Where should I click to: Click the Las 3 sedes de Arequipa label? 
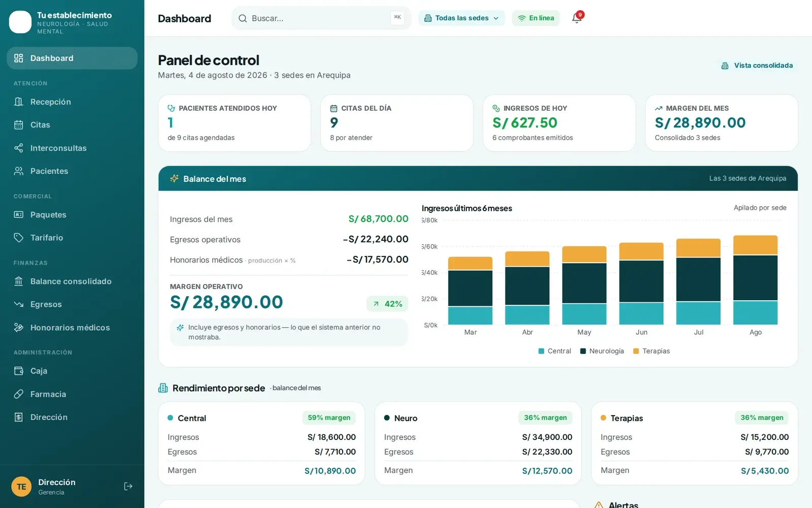pyautogui.click(x=748, y=178)
